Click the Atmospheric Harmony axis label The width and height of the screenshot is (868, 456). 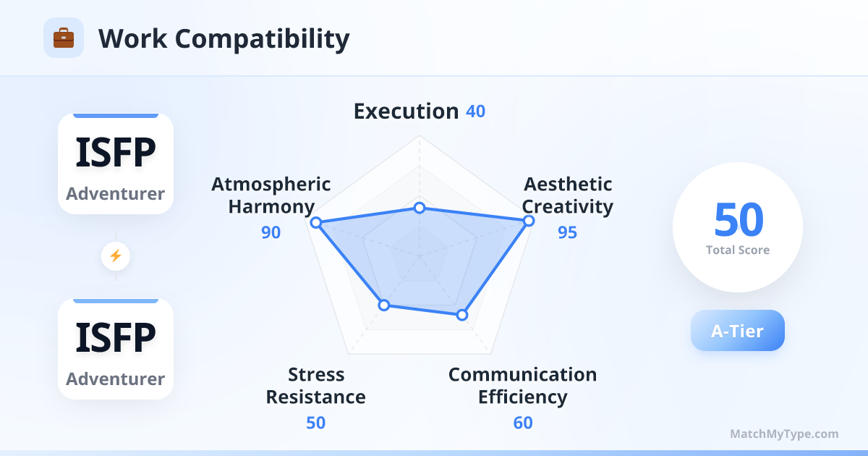pos(271,195)
